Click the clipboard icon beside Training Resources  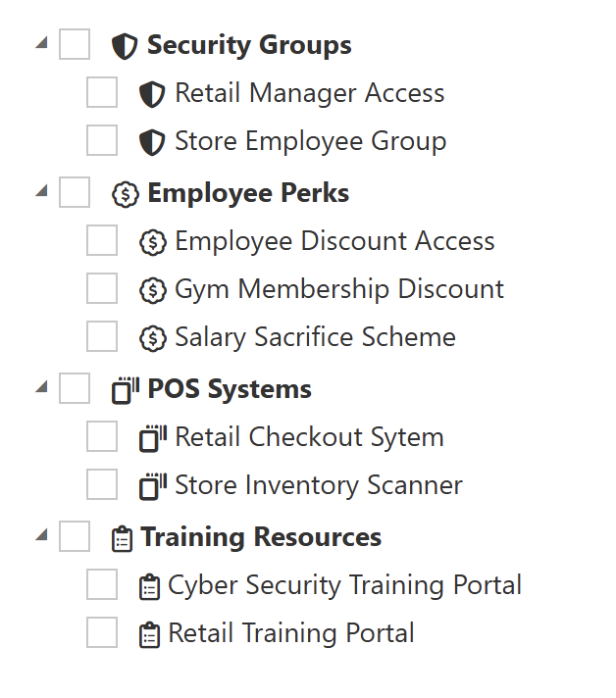click(x=122, y=538)
